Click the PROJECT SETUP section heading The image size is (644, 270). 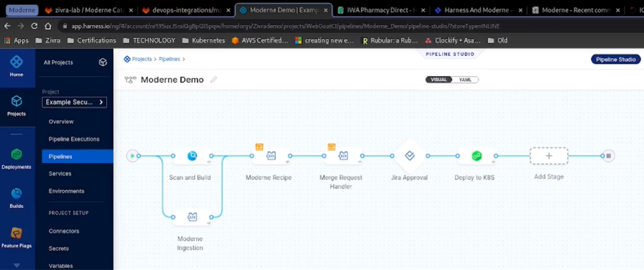[x=68, y=213]
